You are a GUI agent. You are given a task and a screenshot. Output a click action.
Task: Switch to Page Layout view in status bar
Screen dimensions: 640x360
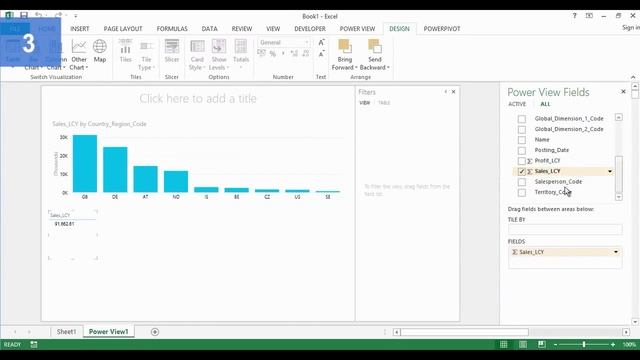(x=523, y=344)
